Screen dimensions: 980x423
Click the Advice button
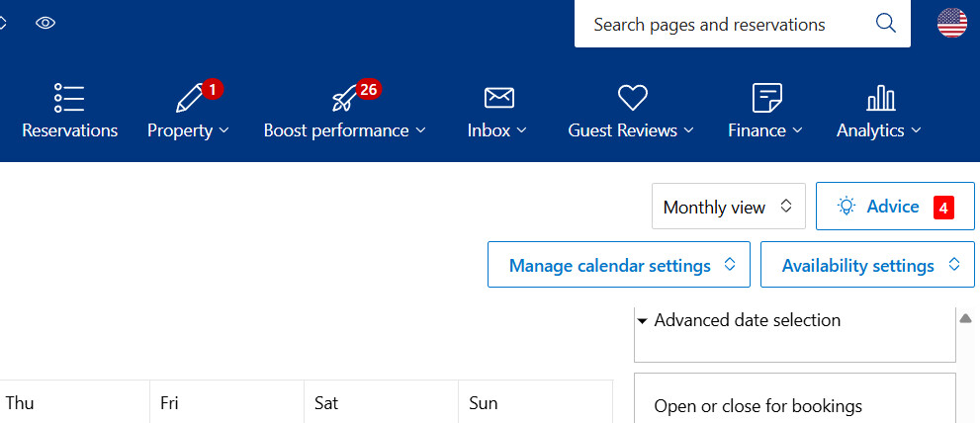(893, 207)
